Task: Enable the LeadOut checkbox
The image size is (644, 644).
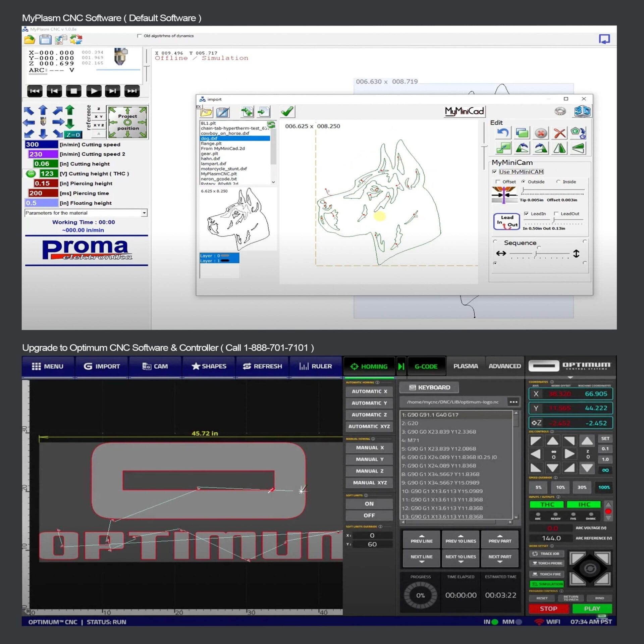Action: pos(555,214)
